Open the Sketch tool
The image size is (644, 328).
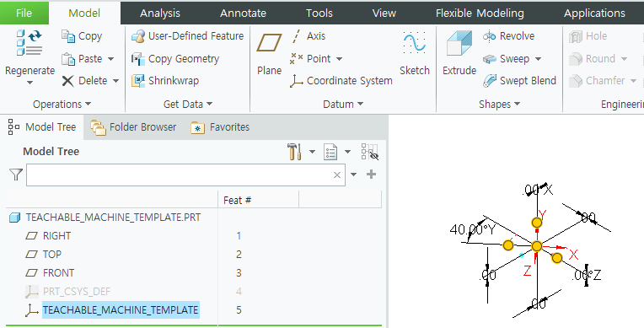pyautogui.click(x=415, y=54)
